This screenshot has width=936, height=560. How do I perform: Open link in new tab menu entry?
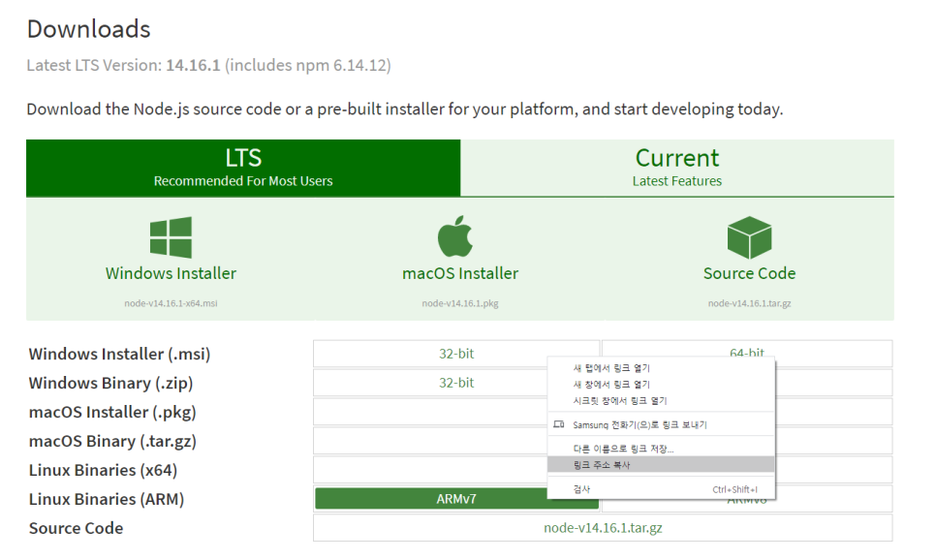click(x=661, y=368)
